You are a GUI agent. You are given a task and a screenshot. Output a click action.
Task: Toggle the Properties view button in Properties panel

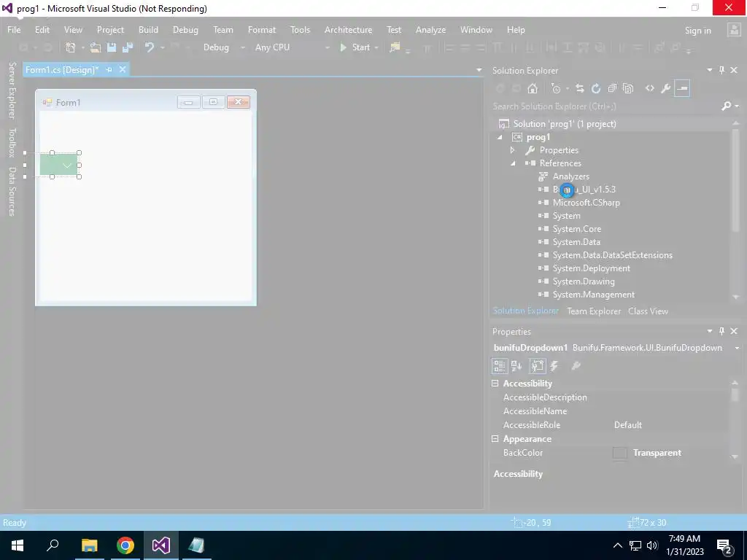(x=537, y=366)
